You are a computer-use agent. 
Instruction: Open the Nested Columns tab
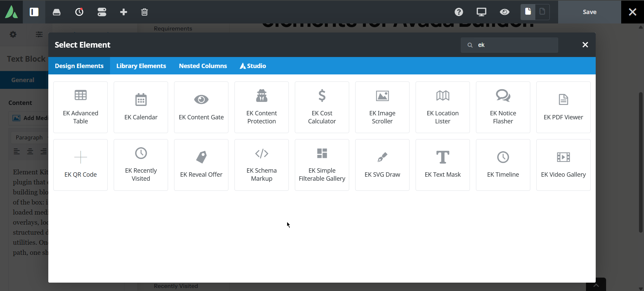pos(203,66)
